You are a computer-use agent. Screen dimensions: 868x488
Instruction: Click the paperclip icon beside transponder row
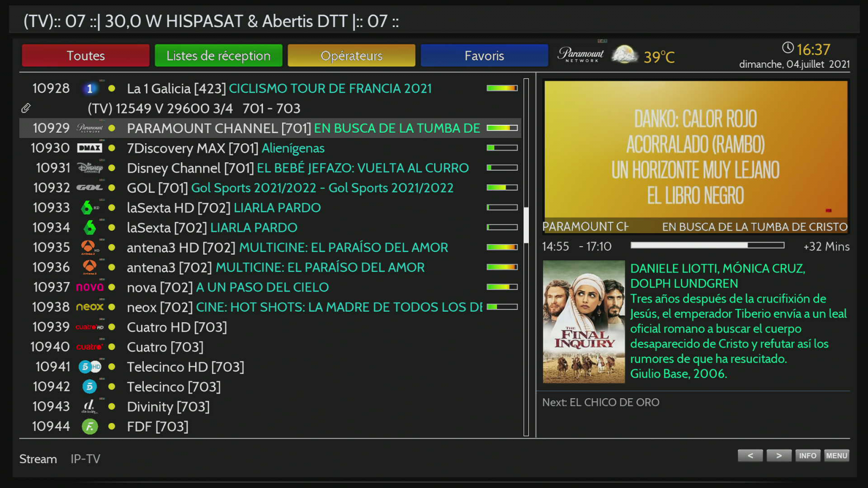26,108
